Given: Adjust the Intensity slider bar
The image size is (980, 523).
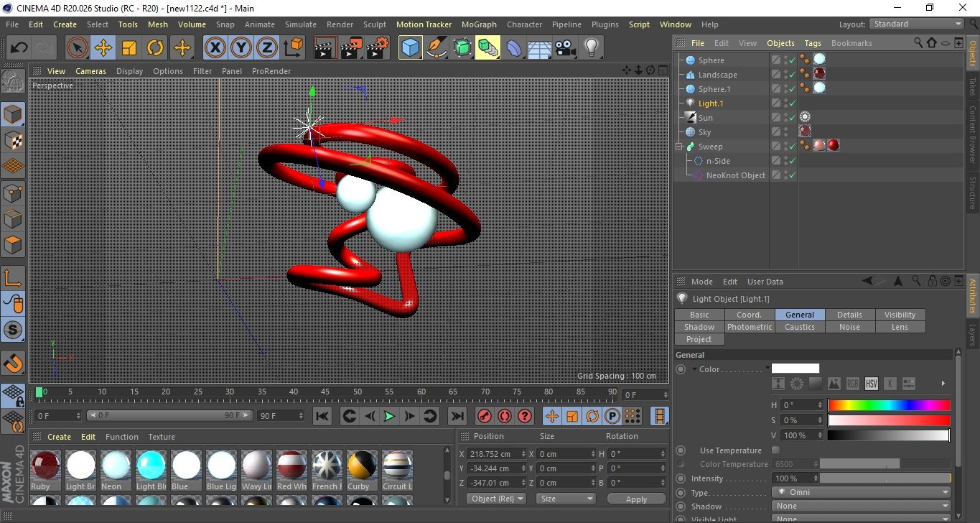Looking at the screenshot, I should (885, 478).
